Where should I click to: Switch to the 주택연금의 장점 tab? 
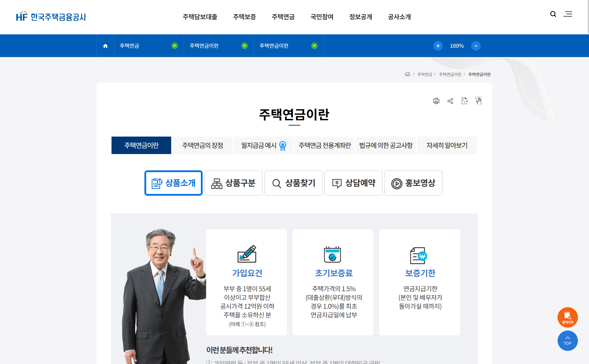[x=202, y=145]
